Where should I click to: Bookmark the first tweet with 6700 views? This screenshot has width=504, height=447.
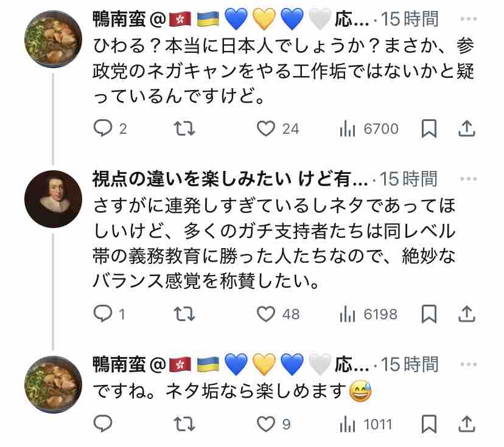(x=429, y=128)
